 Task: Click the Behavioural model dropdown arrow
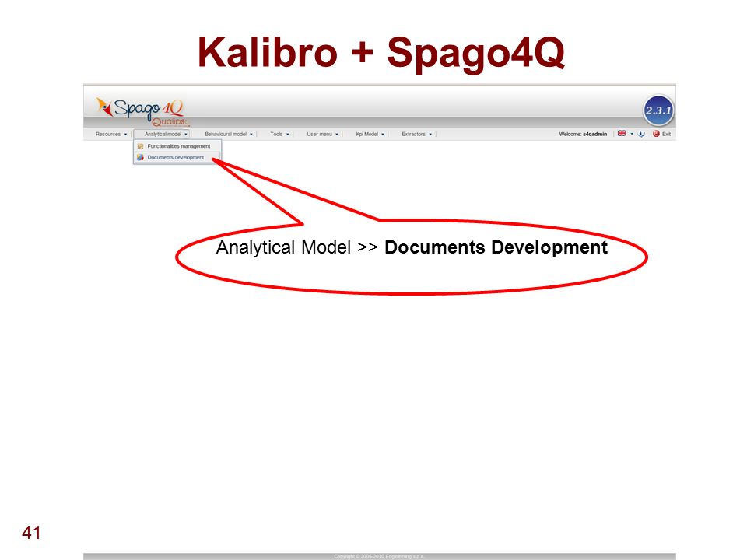pos(251,135)
